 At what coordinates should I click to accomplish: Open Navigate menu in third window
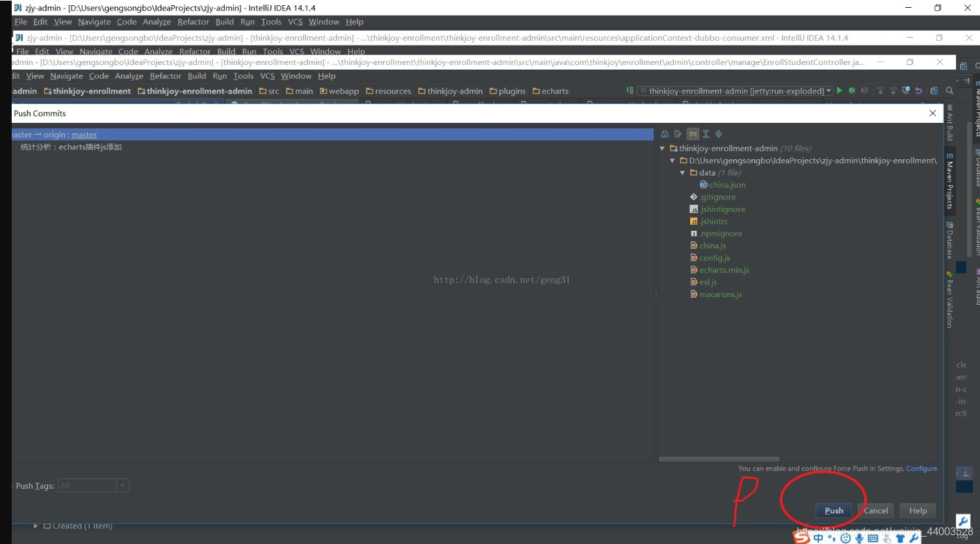(x=66, y=76)
